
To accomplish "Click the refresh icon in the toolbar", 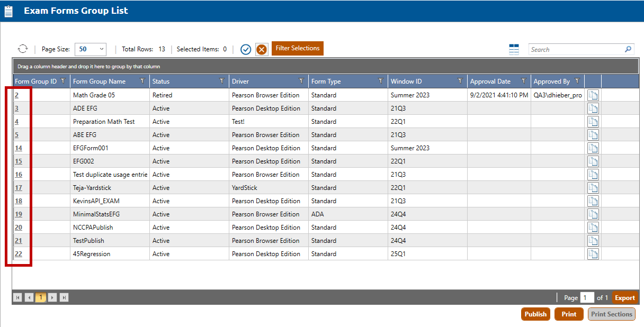I will (23, 49).
